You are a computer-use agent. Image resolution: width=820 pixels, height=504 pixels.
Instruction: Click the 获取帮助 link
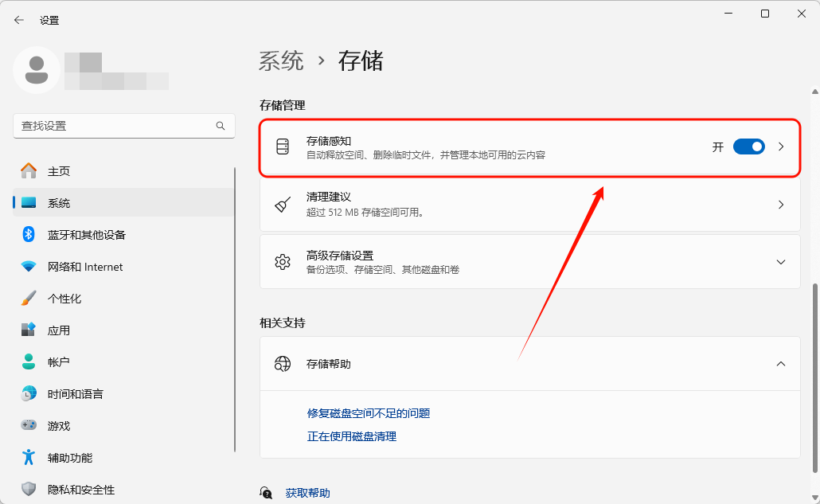point(308,492)
